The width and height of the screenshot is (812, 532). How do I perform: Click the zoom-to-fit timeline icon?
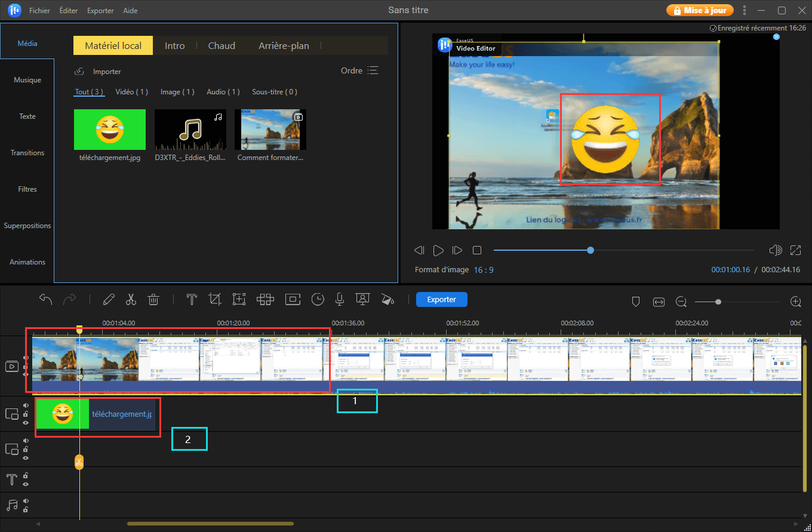(659, 302)
